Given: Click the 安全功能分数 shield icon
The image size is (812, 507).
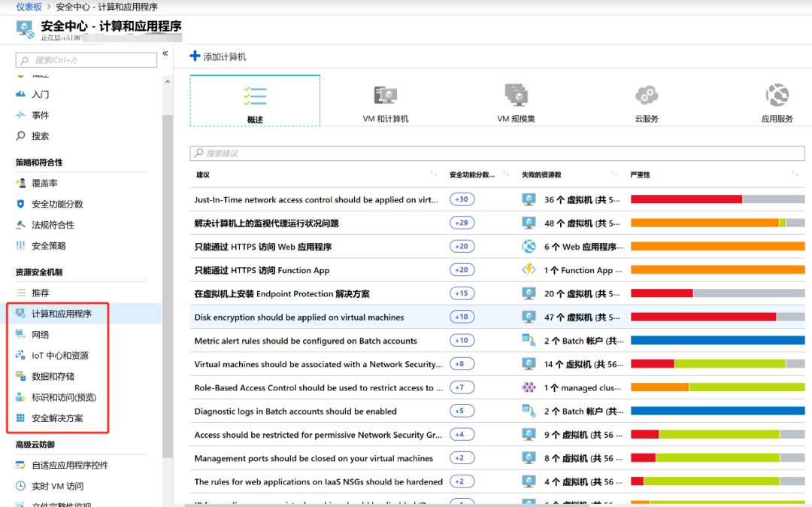Looking at the screenshot, I should [21, 204].
